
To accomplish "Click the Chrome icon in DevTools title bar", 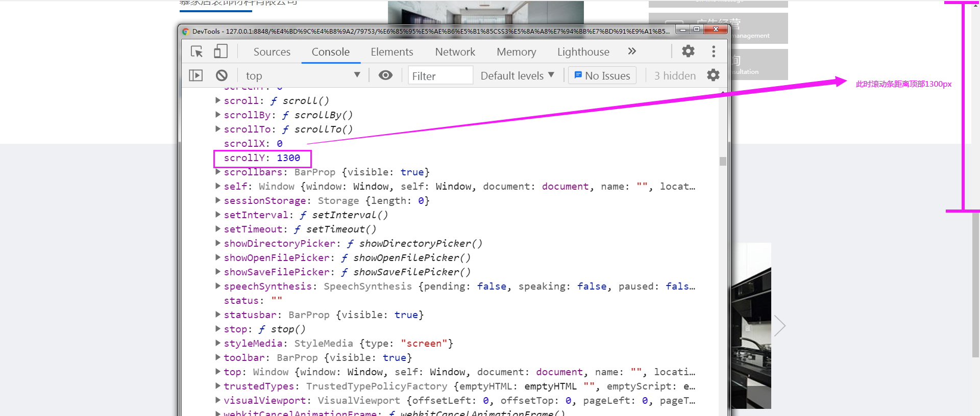I will 186,31.
